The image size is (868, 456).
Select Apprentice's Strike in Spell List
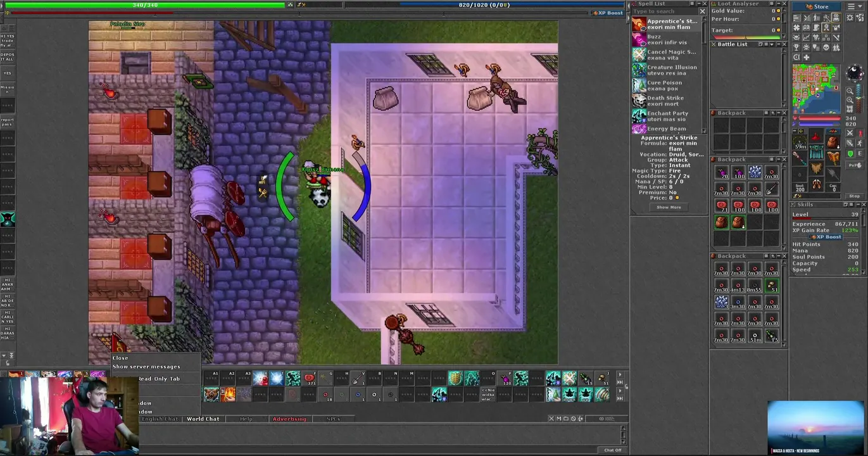[667, 24]
